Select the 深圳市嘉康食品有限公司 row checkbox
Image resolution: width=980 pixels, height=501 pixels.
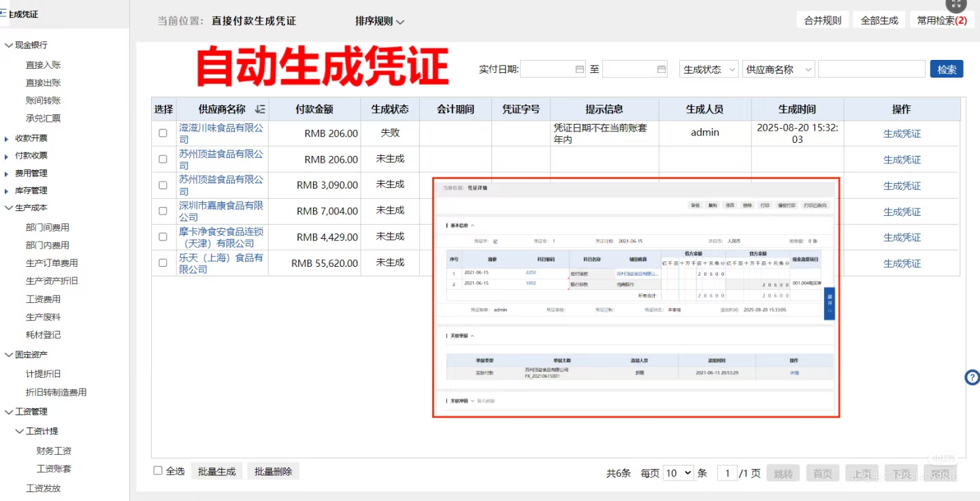pyautogui.click(x=163, y=211)
